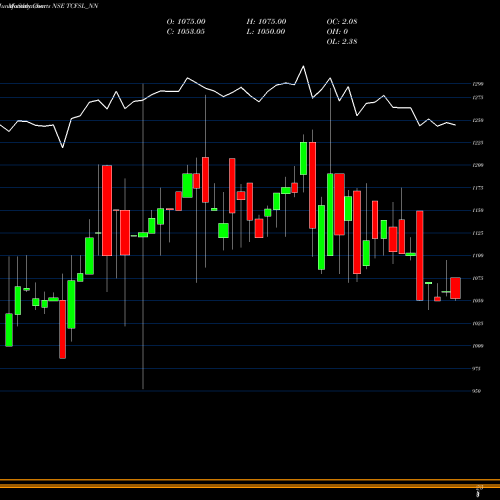Select the open value O: 1075.00
500x500 pixels.
click(186, 22)
